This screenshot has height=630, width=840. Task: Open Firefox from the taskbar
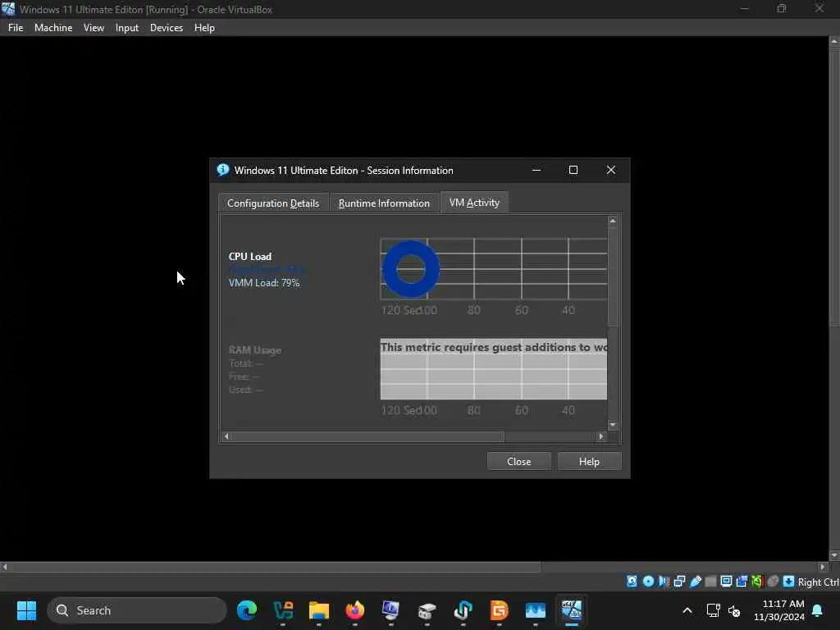pyautogui.click(x=354, y=610)
